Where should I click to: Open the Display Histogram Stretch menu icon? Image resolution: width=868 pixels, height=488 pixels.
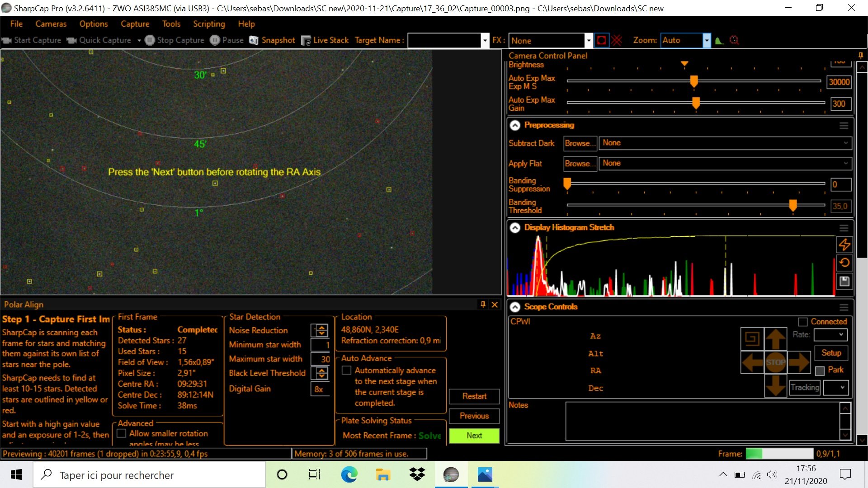[844, 228]
